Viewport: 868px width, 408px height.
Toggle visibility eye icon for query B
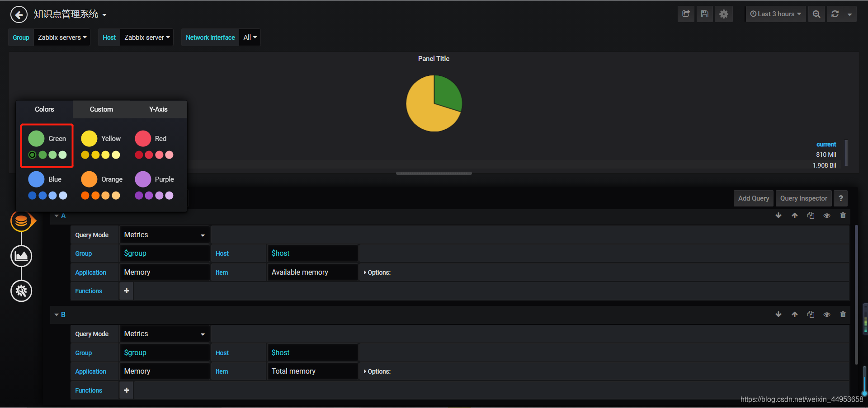tap(827, 314)
